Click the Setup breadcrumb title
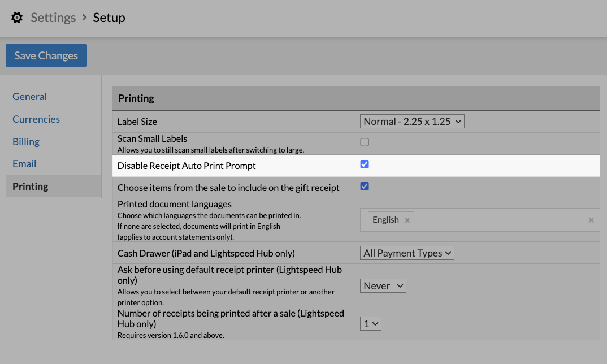Image resolution: width=607 pixels, height=364 pixels. coord(109,18)
